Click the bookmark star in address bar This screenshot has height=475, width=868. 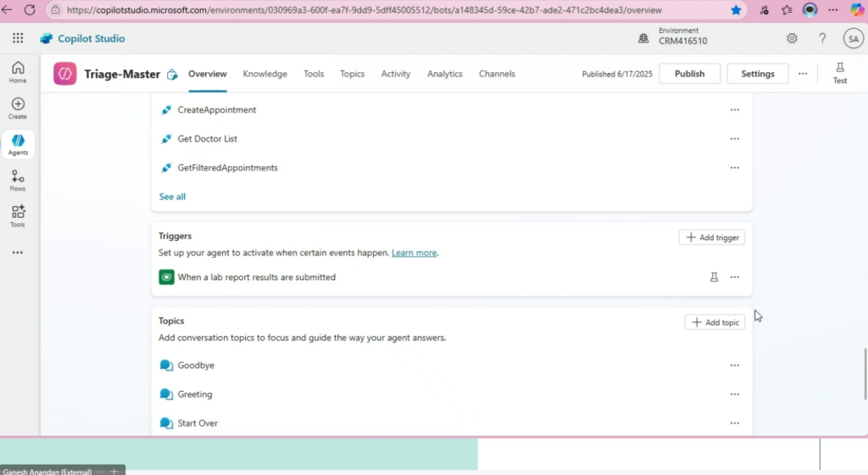pos(736,10)
